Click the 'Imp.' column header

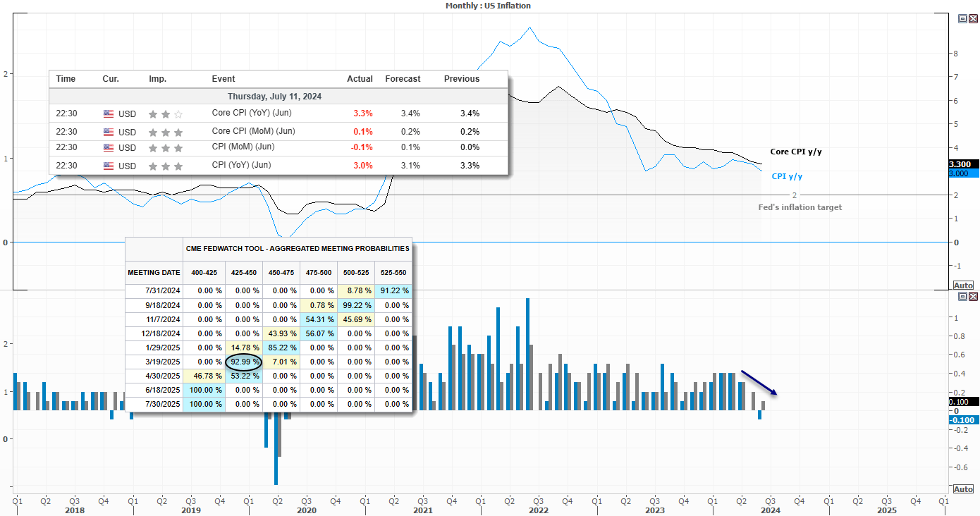click(x=158, y=79)
